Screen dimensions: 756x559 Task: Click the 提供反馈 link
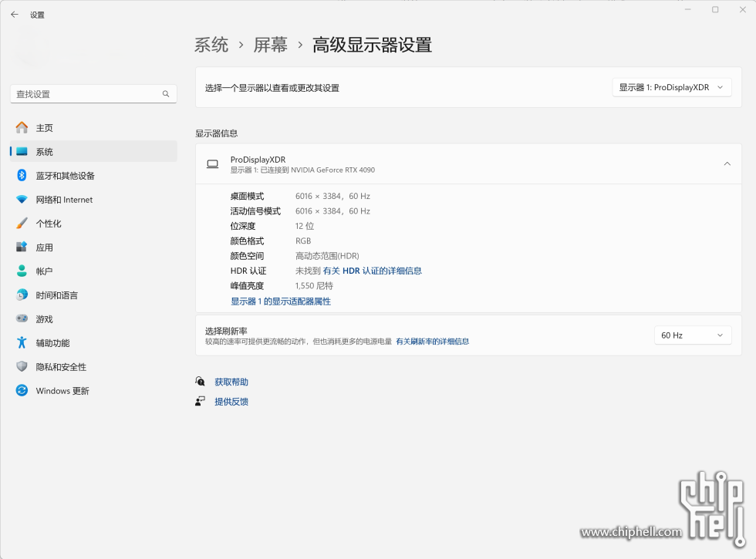point(231,402)
